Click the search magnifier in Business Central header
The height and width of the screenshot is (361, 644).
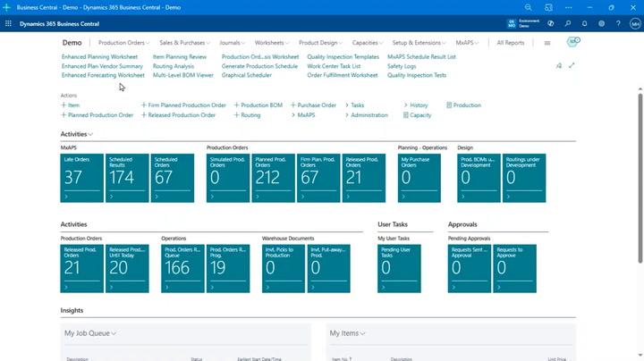pos(568,24)
